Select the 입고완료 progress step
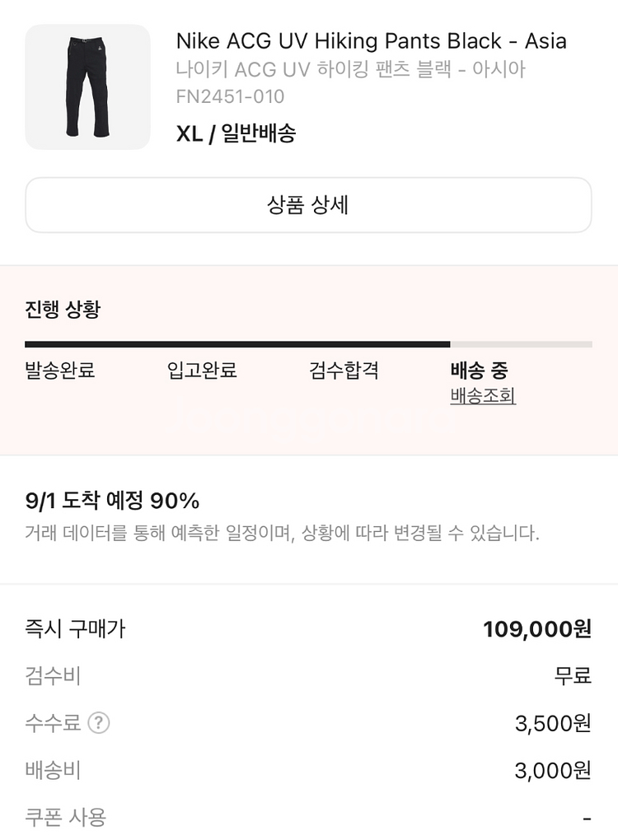 [x=202, y=371]
